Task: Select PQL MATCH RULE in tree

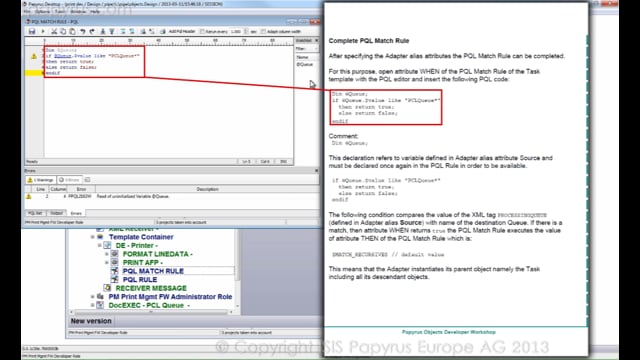Action: coord(153,271)
